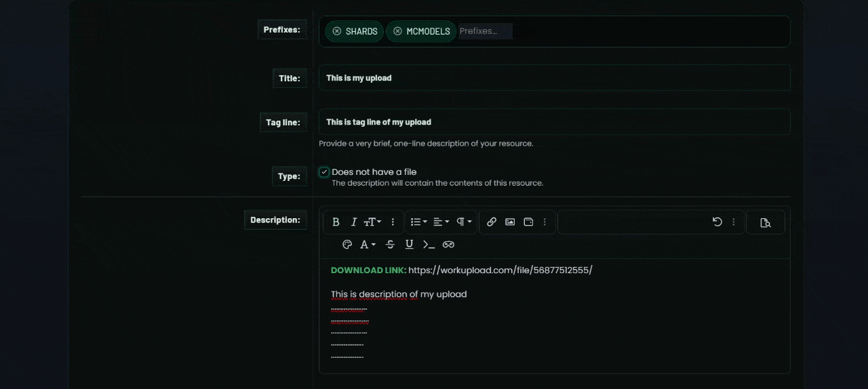Click the workupload download URL text
Viewport: 868px width, 389px height.
tap(500, 270)
